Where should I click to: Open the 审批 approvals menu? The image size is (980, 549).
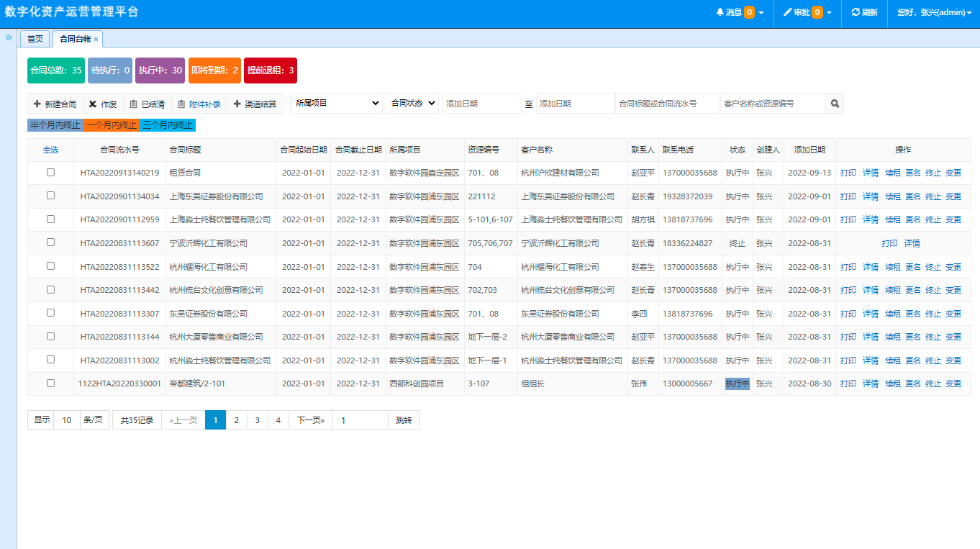coord(808,12)
